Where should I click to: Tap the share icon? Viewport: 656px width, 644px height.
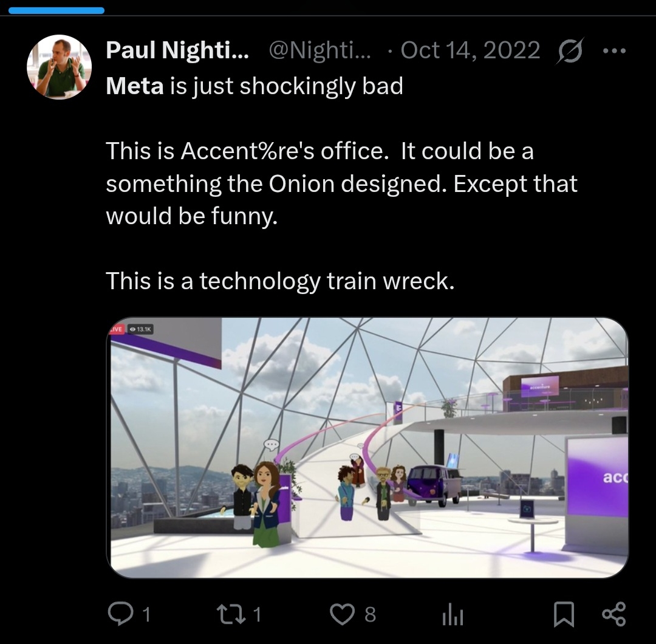(613, 614)
